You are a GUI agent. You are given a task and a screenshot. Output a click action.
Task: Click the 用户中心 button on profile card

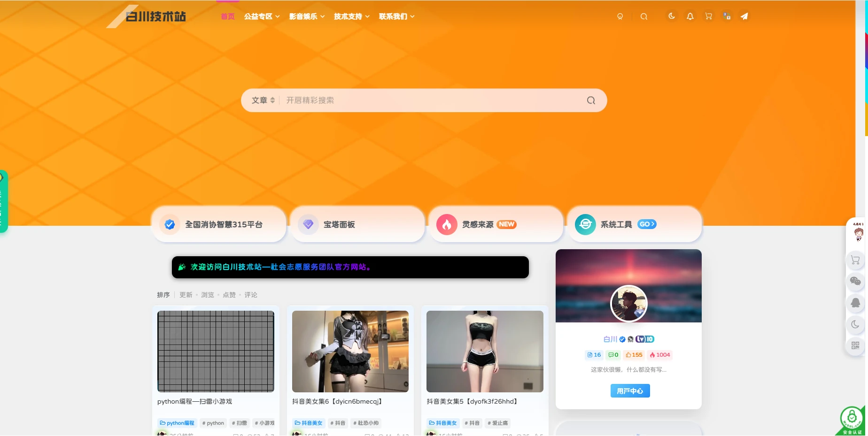point(629,390)
